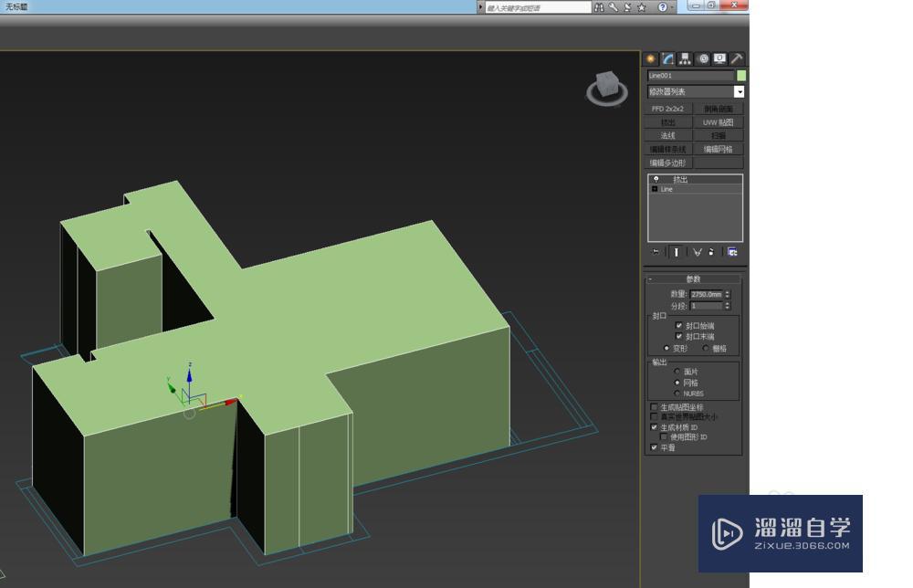Click the Line001 object name field
The image size is (913, 588).
coord(690,76)
